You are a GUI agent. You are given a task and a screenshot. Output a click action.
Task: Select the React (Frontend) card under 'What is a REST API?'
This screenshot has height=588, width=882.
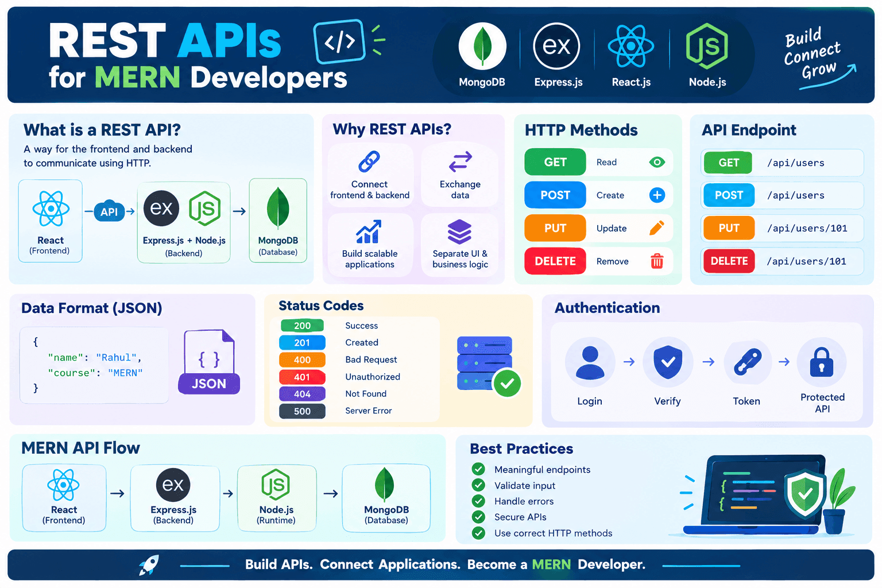tap(51, 221)
